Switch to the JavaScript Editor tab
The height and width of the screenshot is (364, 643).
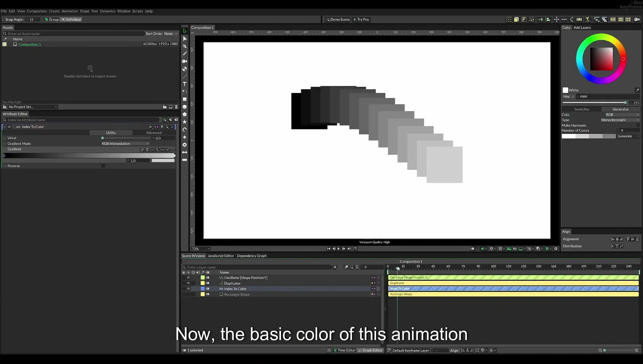coord(221,256)
